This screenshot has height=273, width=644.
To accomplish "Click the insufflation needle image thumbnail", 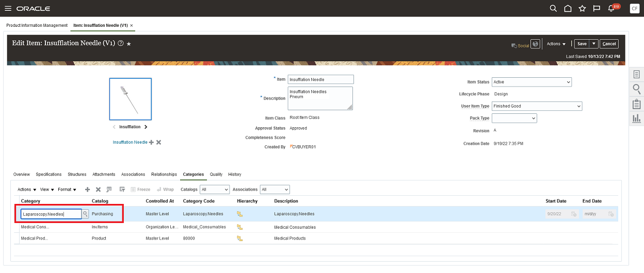I will tap(131, 99).
